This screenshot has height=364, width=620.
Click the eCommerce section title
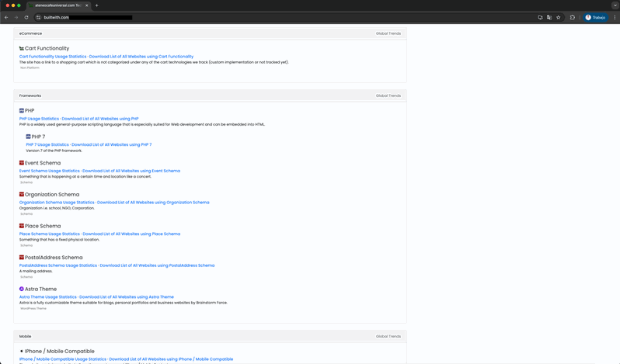pyautogui.click(x=30, y=33)
